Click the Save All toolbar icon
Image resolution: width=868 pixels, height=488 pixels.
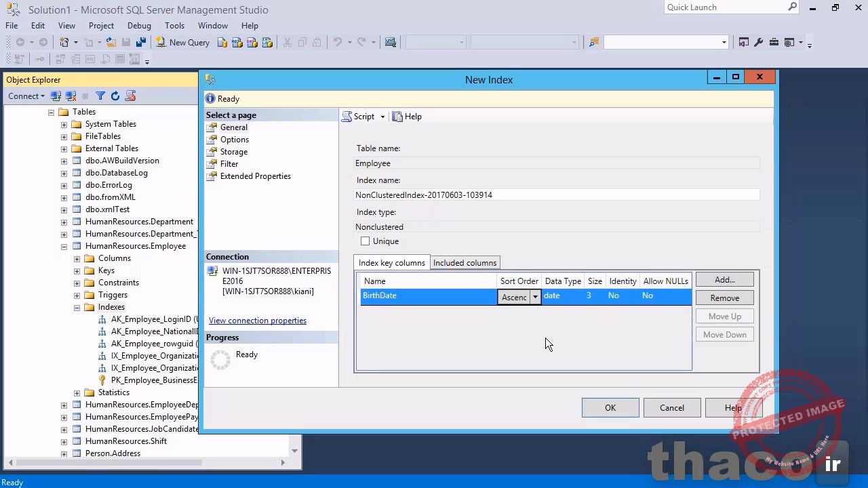coord(141,42)
